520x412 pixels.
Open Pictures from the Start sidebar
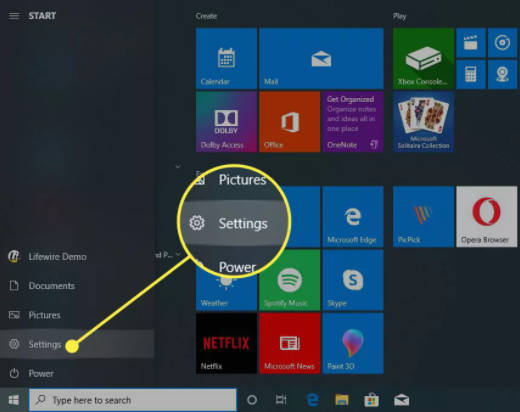click(x=77, y=315)
